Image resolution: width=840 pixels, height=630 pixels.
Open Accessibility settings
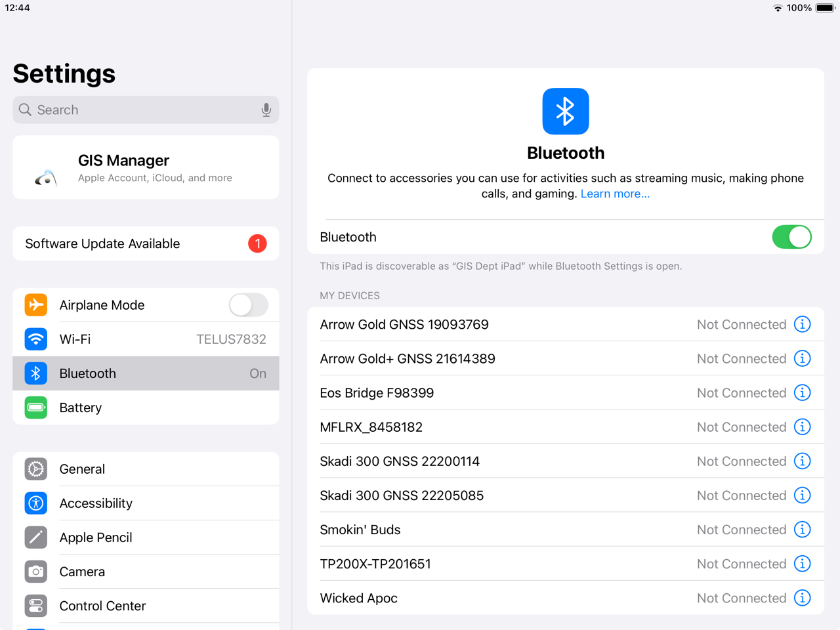click(146, 503)
